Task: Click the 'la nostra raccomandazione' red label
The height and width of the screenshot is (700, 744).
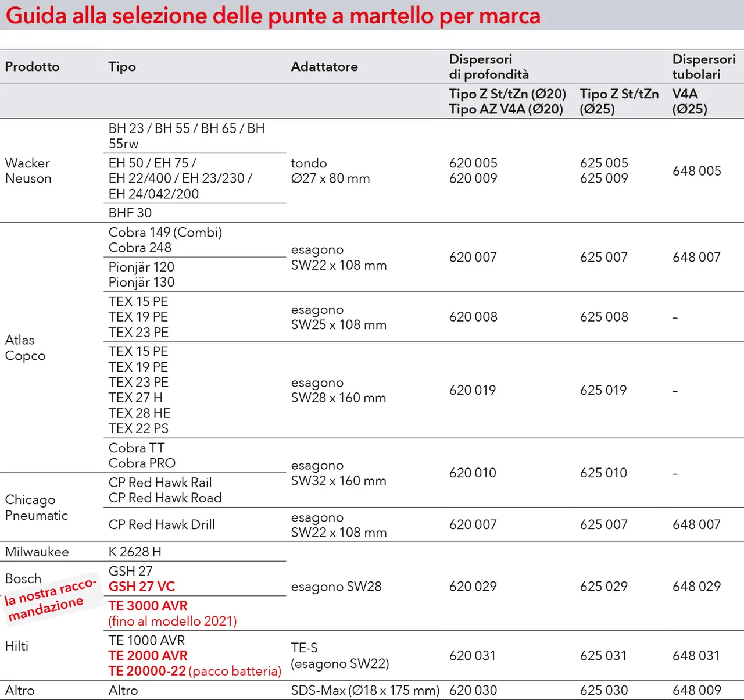Action: [49, 600]
